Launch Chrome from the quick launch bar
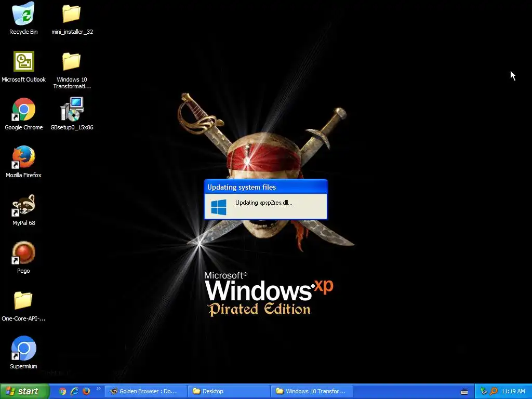The height and width of the screenshot is (399, 532). pyautogui.click(x=62, y=391)
